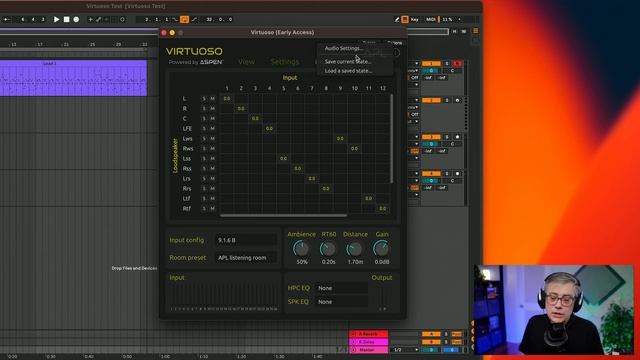Click the 0.0 routing cell for L input 1
The image size is (640, 360).
pyautogui.click(x=227, y=98)
